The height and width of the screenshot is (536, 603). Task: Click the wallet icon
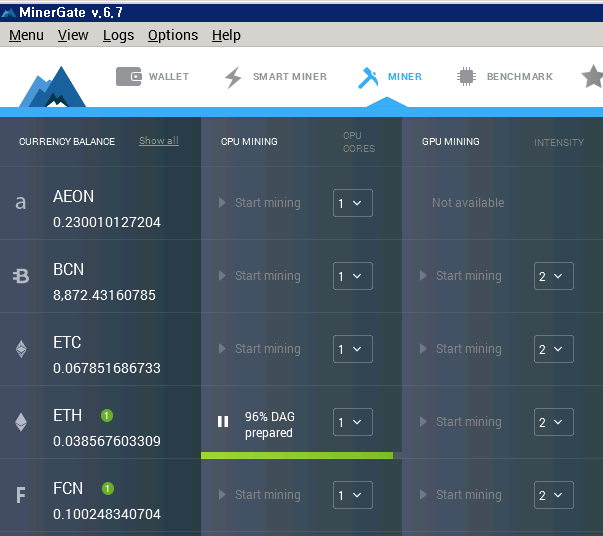[129, 77]
